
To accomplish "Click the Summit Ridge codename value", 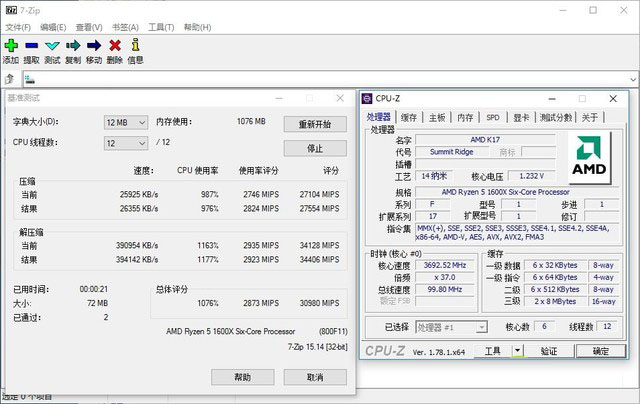I will point(451,152).
